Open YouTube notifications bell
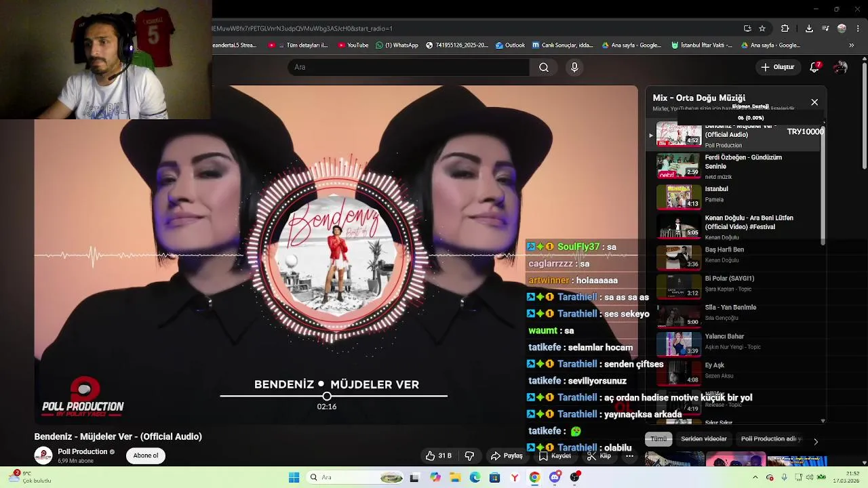 point(814,67)
